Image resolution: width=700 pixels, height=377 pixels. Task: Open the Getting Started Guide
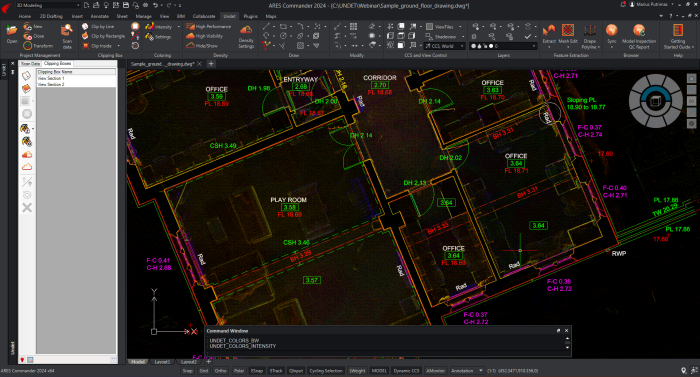[x=678, y=37]
